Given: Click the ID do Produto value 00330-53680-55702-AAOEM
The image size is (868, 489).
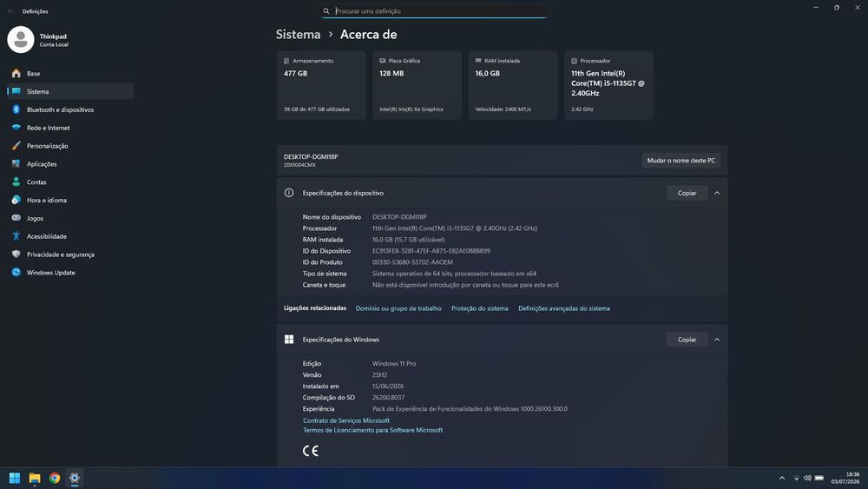Looking at the screenshot, I should pos(412,262).
